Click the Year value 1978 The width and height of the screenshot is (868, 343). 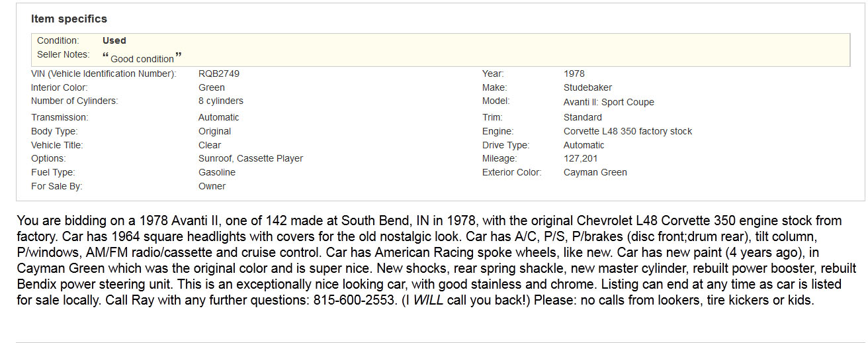pyautogui.click(x=574, y=73)
